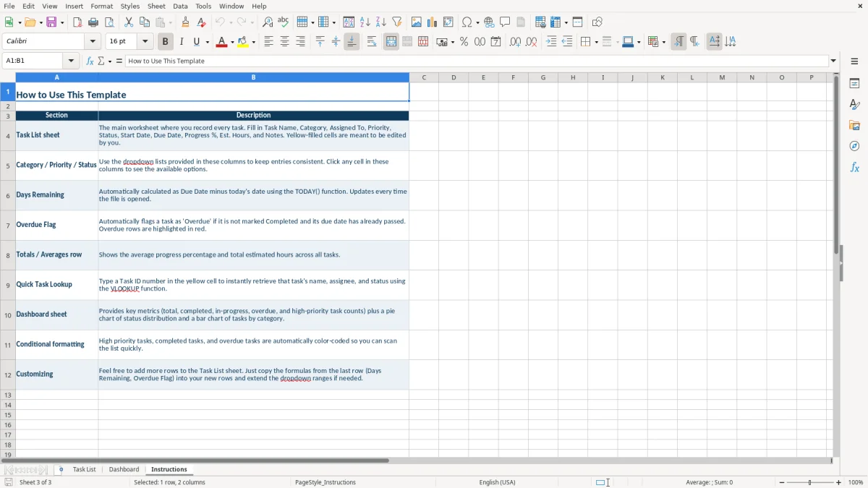
Task: Click the formula input line field
Action: coord(477,61)
